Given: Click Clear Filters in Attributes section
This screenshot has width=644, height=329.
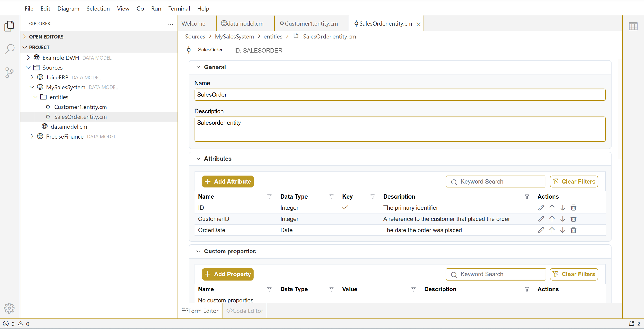Looking at the screenshot, I should click(x=574, y=182).
